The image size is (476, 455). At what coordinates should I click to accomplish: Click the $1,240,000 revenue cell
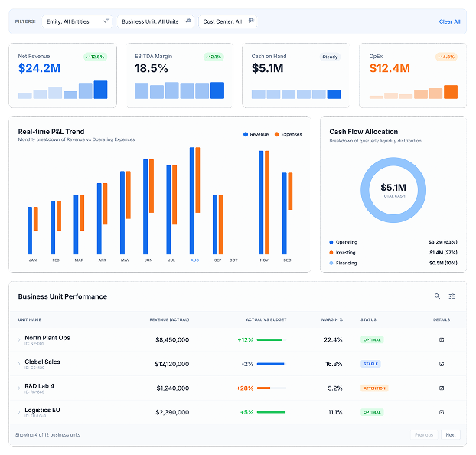pos(173,388)
